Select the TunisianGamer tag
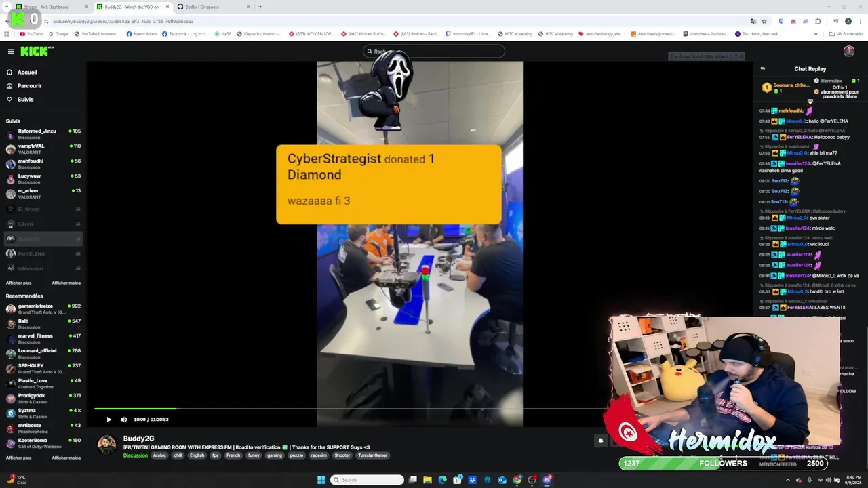This screenshot has width=868, height=488. pyautogui.click(x=372, y=455)
